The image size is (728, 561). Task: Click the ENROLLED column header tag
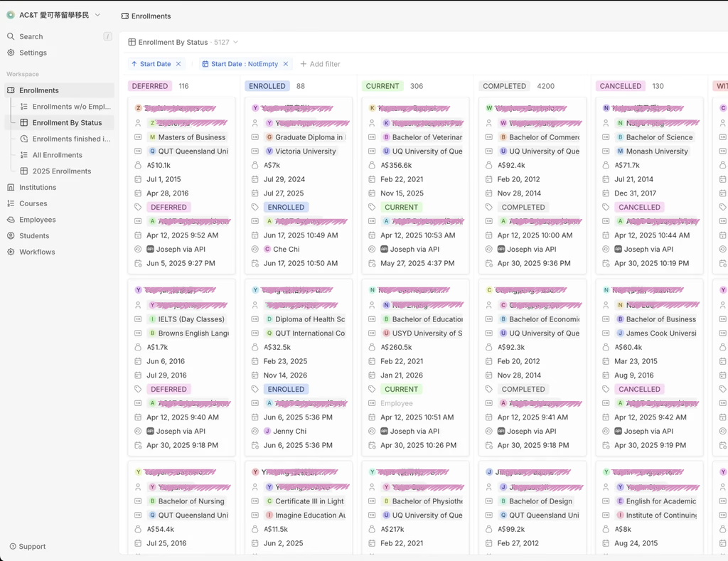(x=267, y=86)
